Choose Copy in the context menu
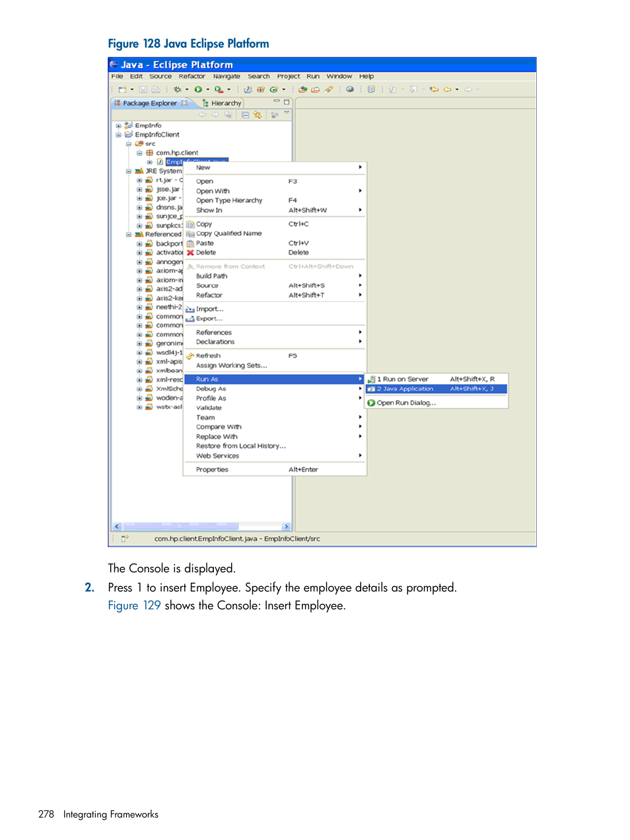Screen dimensions: 630x840 tap(275, 224)
